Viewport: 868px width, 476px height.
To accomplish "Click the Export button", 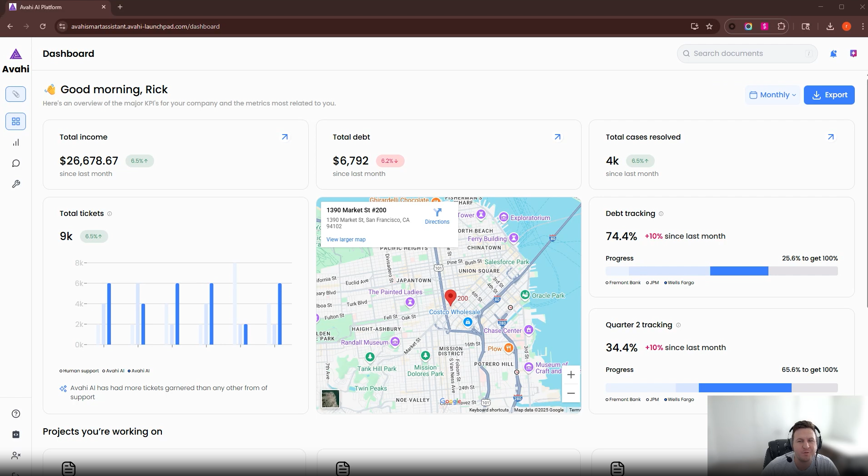I will pyautogui.click(x=829, y=95).
